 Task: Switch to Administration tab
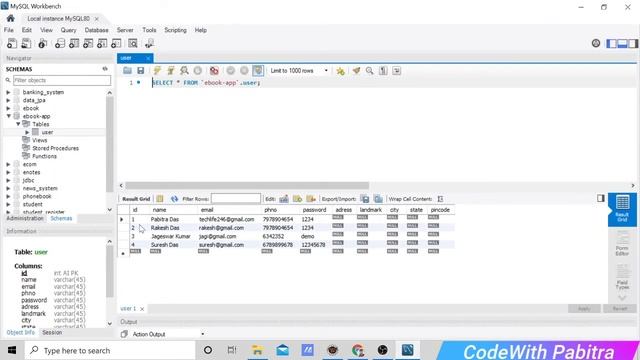(24, 218)
